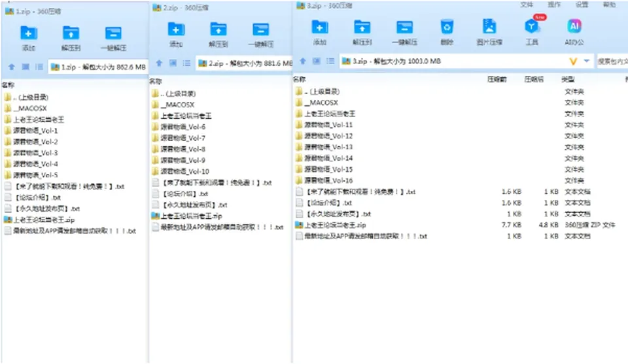Switch to icon view in the 1.zip window
This screenshot has width=628, height=364.
(26, 67)
